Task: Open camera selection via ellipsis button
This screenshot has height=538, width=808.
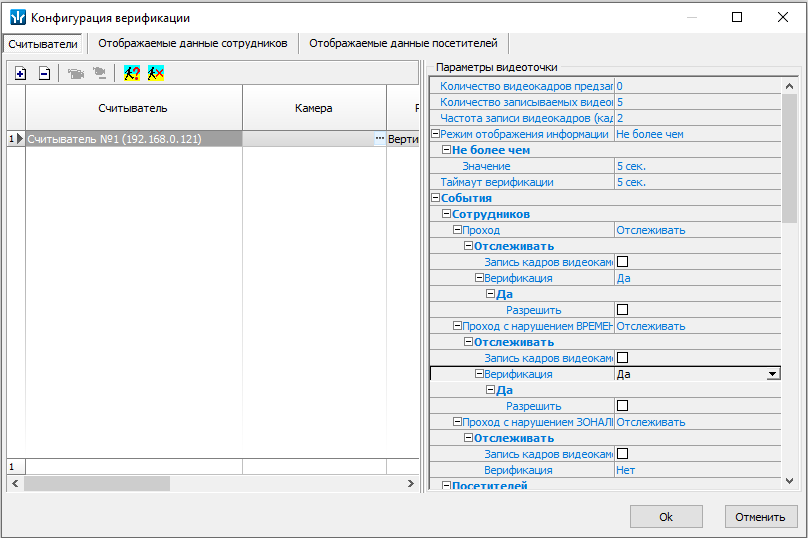Action: pyautogui.click(x=379, y=139)
